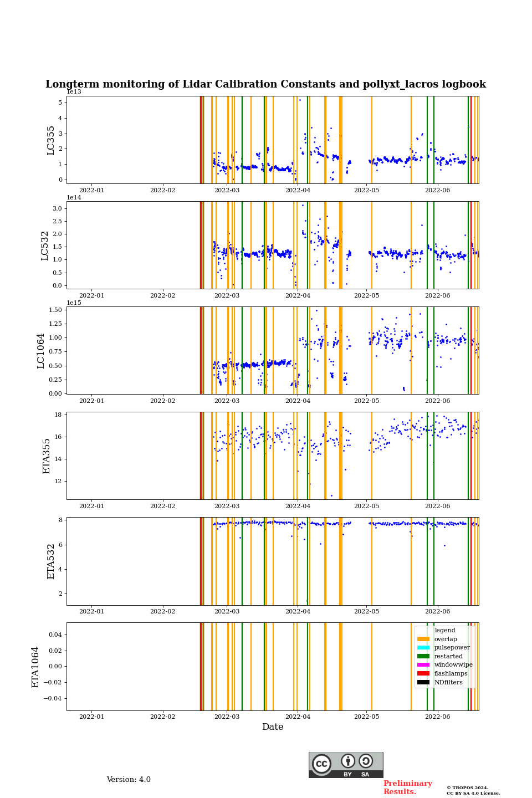The image size is (532, 798).
Task: Click the ETA532 y-axis label
Action: click(51, 561)
